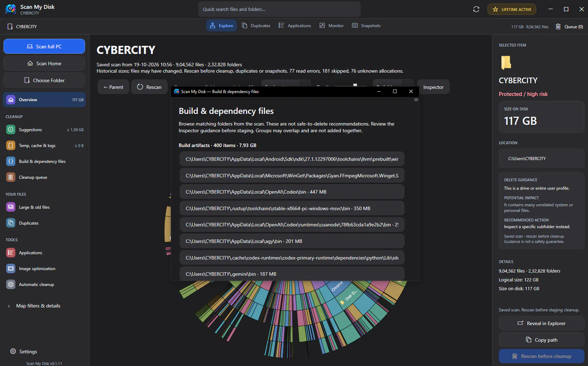The image size is (588, 366).
Task: Open the Overview home icon in sidebar
Action: (x=11, y=100)
